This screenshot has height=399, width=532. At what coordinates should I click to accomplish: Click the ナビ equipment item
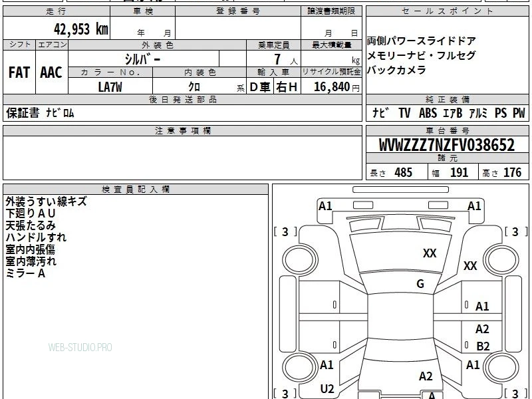click(380, 113)
